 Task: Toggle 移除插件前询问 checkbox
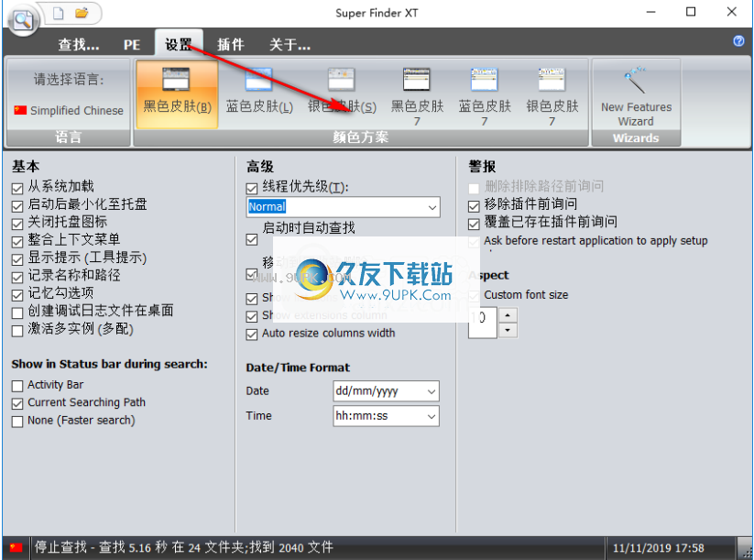click(x=474, y=206)
